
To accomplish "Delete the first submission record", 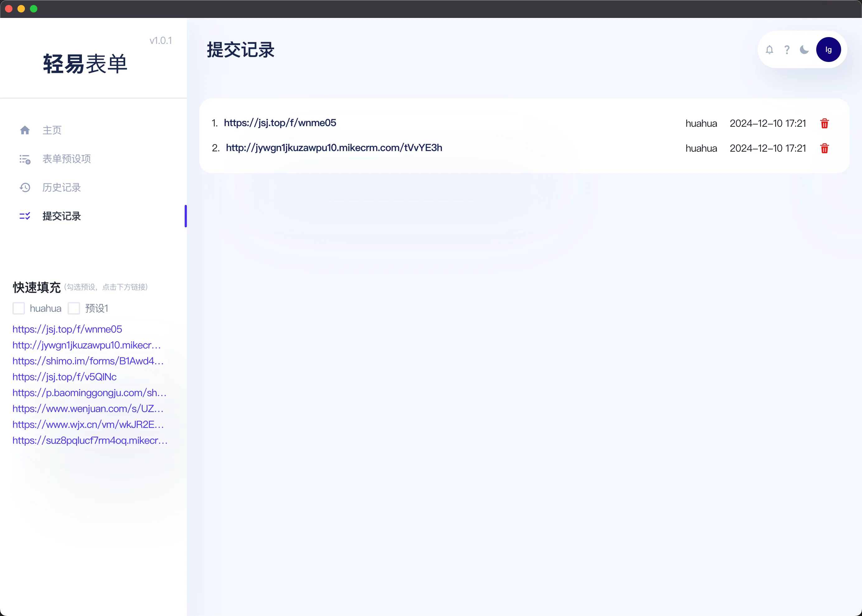I will pyautogui.click(x=824, y=123).
